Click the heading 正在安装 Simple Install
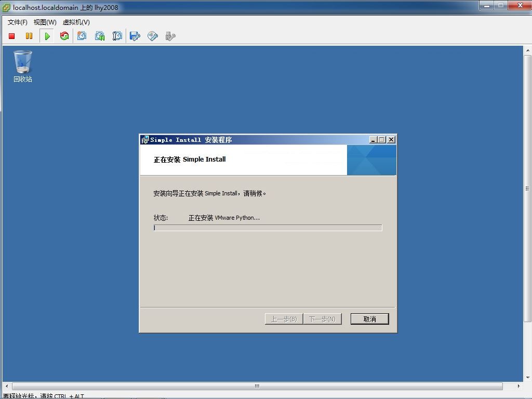This screenshot has width=532, height=399. [x=190, y=159]
